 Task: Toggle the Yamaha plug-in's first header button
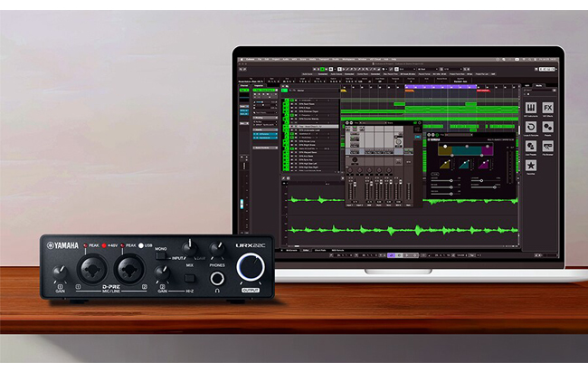[x=429, y=135]
